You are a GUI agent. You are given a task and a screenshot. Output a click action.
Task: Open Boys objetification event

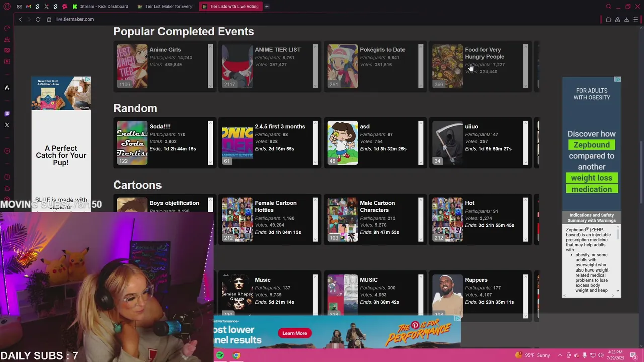[165, 203]
